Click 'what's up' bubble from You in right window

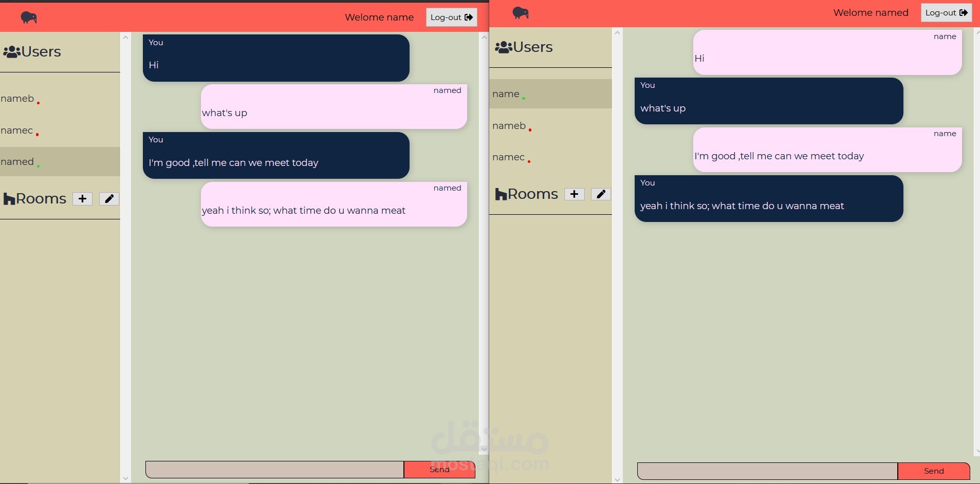769,101
